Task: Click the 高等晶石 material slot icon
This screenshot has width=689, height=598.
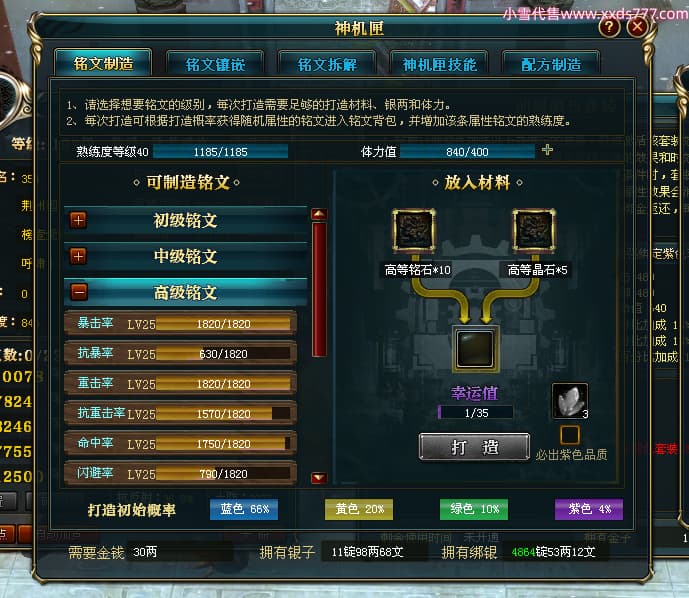Action: (534, 230)
